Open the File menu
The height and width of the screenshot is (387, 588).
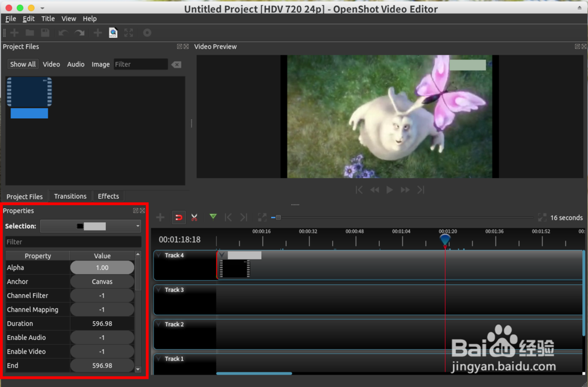[11, 18]
